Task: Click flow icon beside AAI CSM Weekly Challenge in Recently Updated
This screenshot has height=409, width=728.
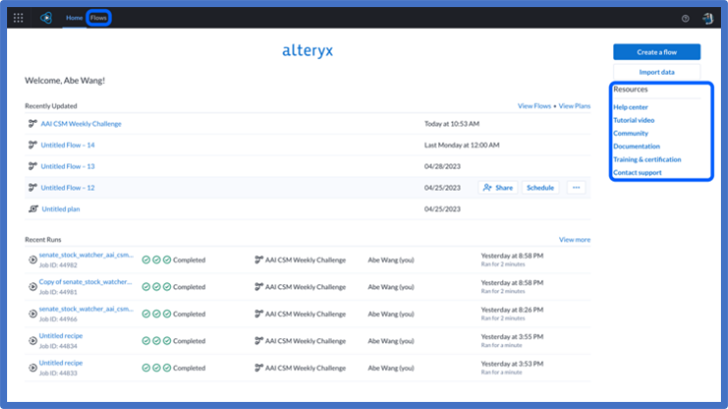Action: tap(32, 123)
